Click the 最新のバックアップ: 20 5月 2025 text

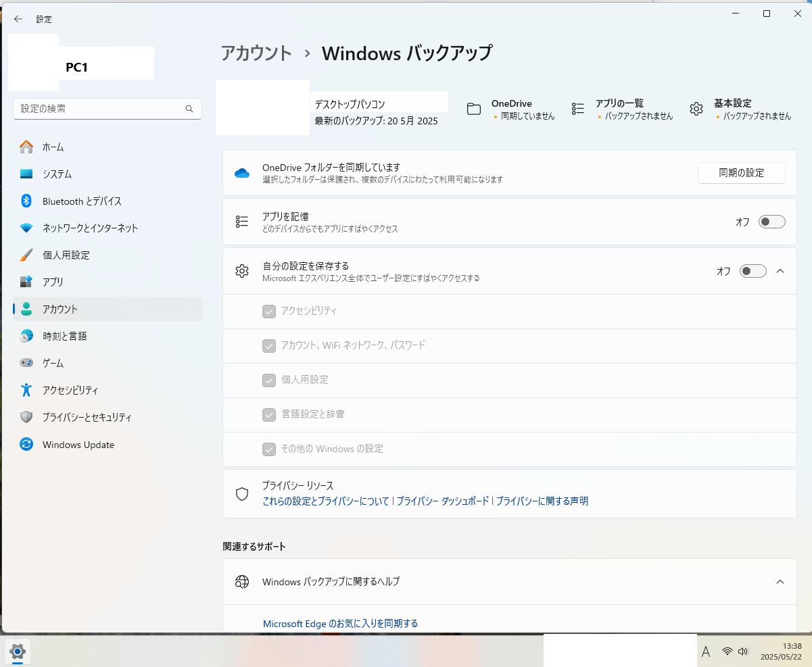(x=376, y=122)
